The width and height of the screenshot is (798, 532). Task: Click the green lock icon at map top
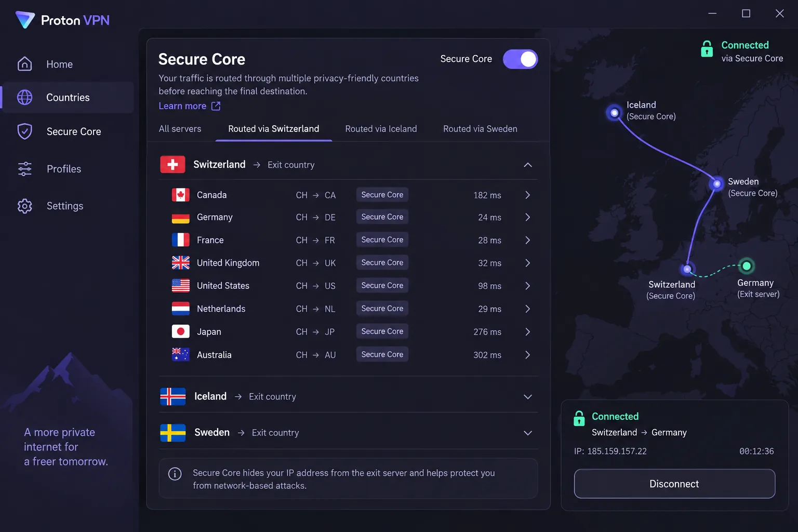pos(707,49)
